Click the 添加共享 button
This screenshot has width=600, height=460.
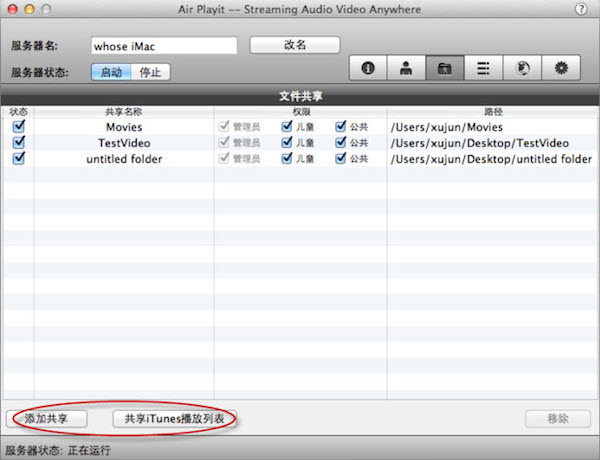coord(47,419)
